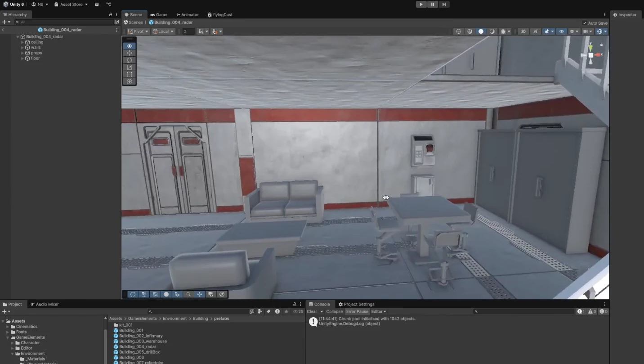
Task: Open the Project Settings tab
Action: click(356, 304)
